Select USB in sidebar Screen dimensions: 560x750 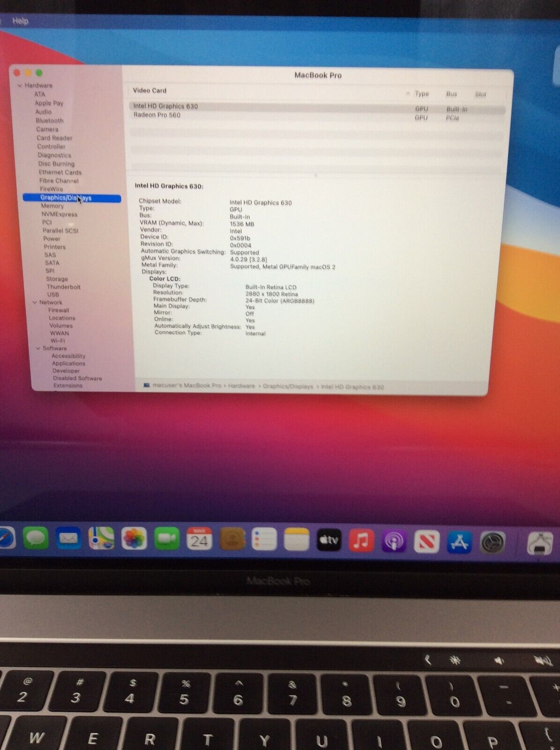(53, 294)
